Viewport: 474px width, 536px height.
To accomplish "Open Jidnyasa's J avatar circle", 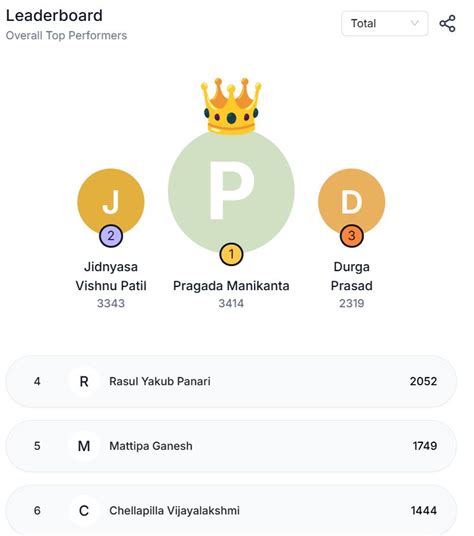I will (x=111, y=202).
